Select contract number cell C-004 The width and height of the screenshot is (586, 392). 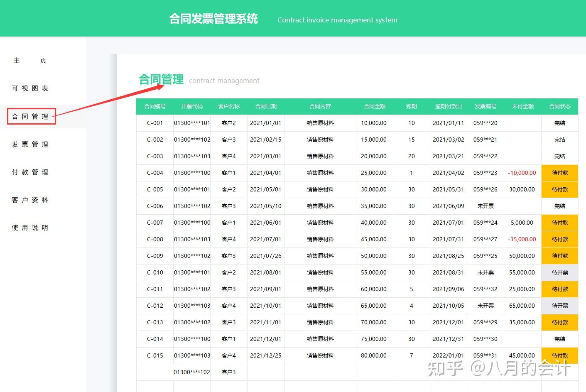155,173
